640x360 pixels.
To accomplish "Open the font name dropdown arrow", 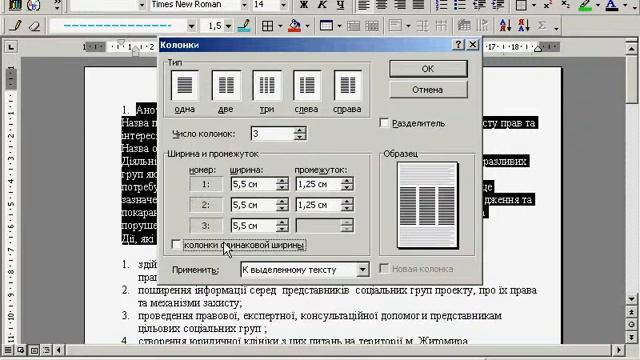I will click(244, 5).
